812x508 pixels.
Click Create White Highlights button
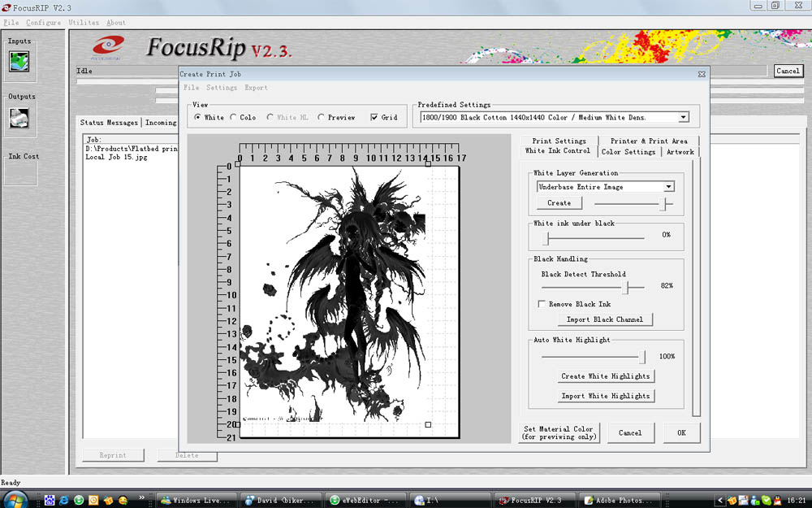coord(606,376)
